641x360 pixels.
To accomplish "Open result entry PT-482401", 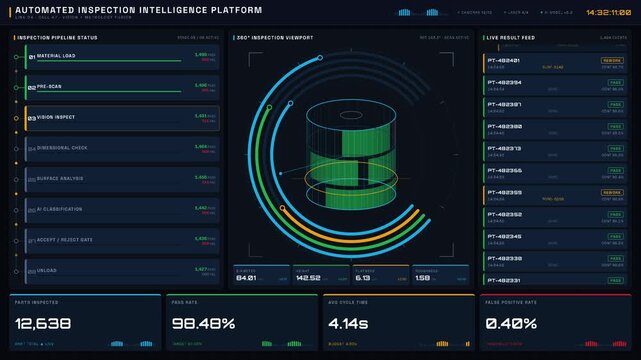I will tap(555, 63).
